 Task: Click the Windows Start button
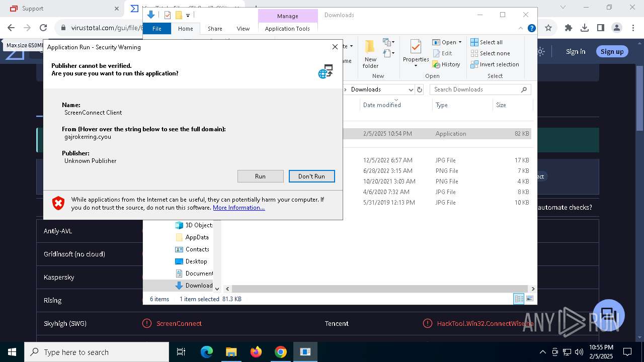coord(12,352)
